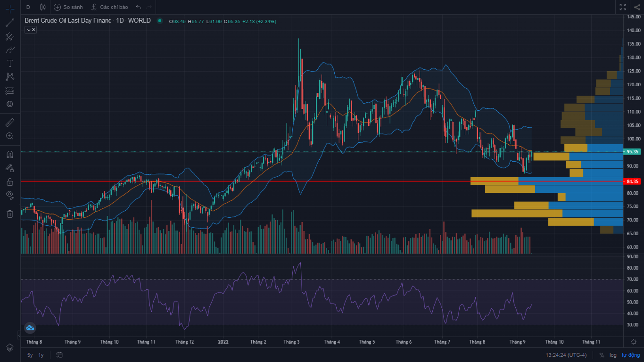
Task: Toggle stay in drawing mode
Action: tap(10, 168)
